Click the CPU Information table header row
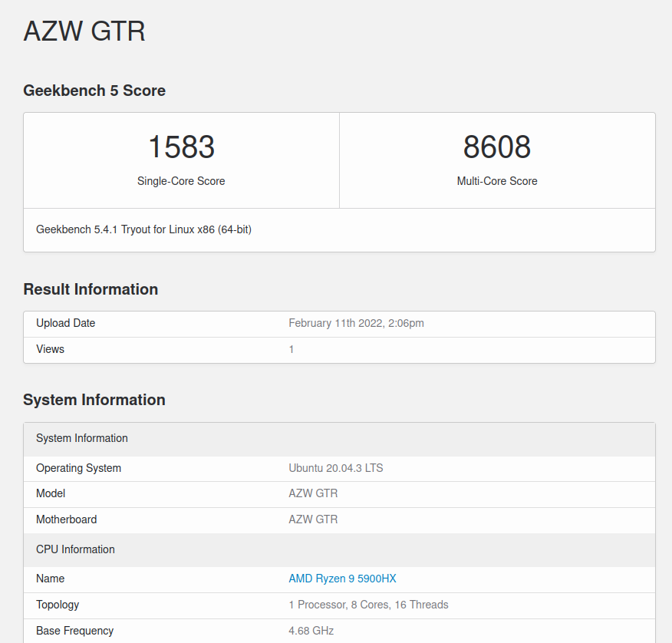Screen dimensions: 672x643 pyautogui.click(x=339, y=550)
